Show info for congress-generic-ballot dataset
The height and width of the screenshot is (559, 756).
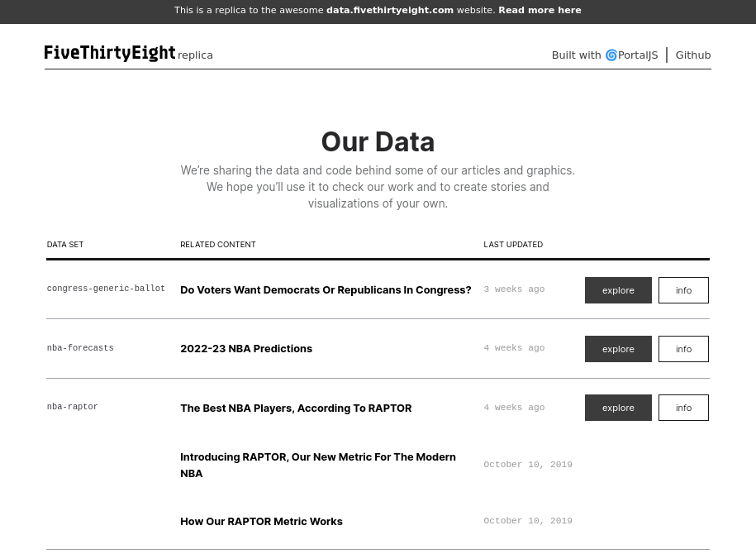tap(683, 290)
